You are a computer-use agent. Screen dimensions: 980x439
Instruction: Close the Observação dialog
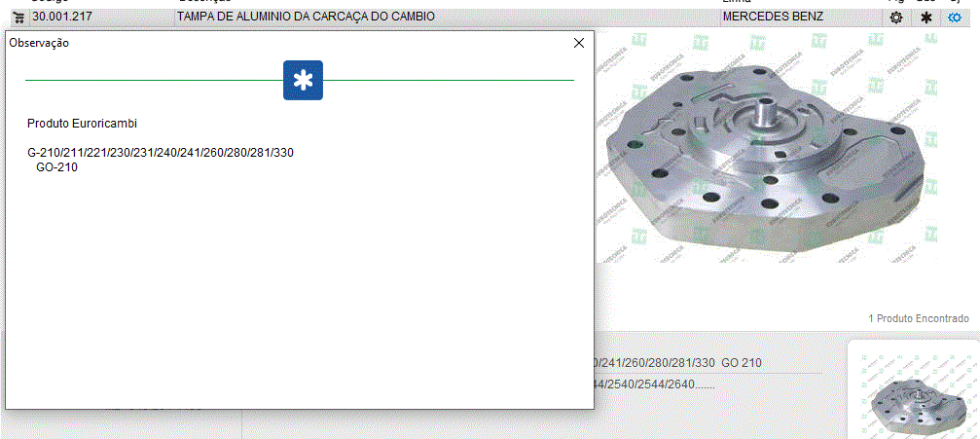(579, 43)
